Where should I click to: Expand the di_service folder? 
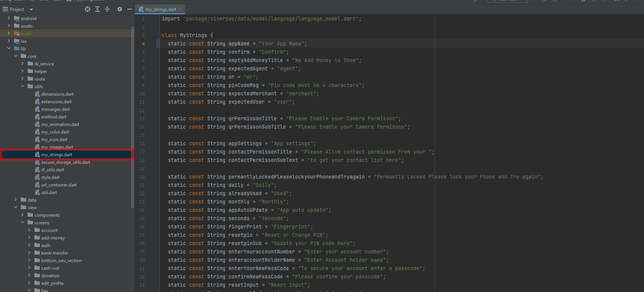(x=22, y=64)
